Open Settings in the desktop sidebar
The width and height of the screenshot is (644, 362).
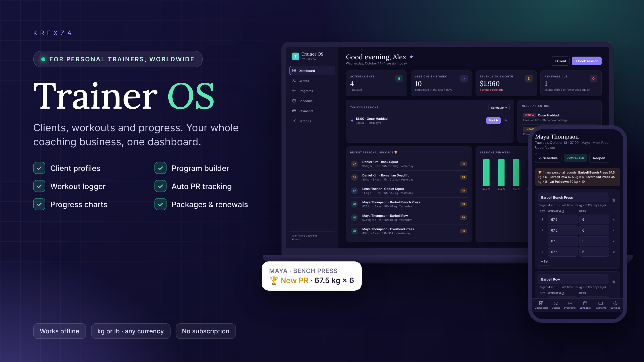312,121
